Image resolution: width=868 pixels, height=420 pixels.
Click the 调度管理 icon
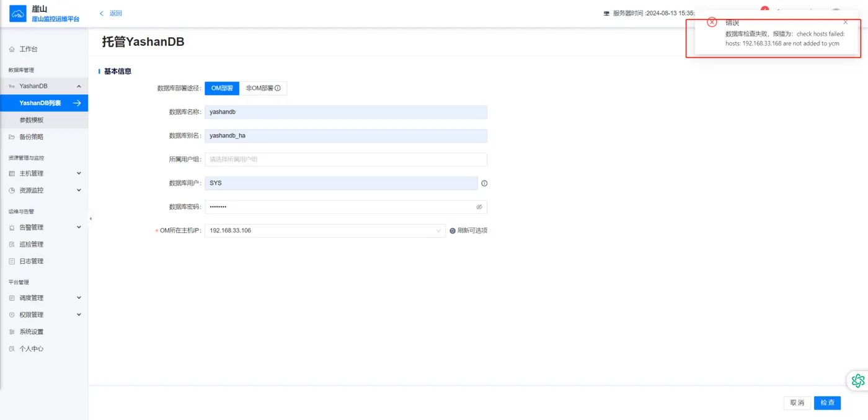(12, 298)
